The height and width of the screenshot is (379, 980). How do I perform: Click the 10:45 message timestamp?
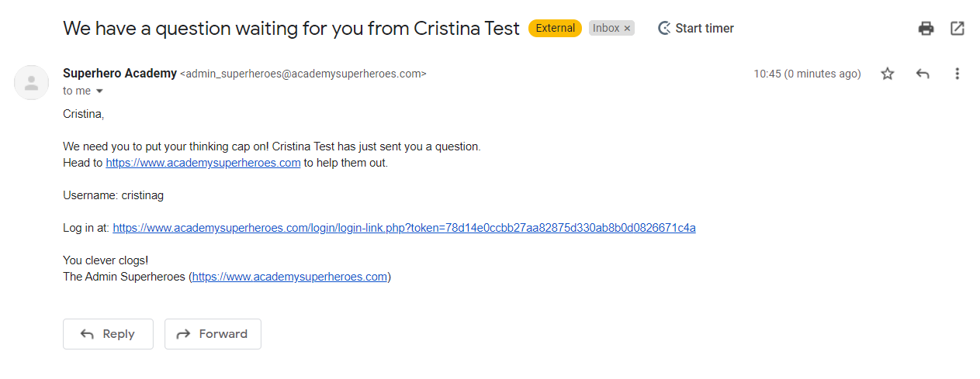coord(807,74)
